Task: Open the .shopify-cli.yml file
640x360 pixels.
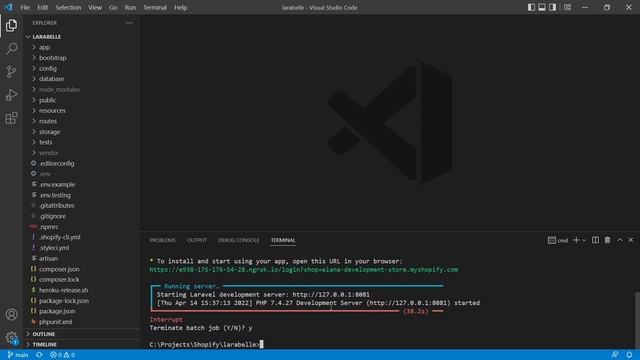Action: (x=82, y=237)
